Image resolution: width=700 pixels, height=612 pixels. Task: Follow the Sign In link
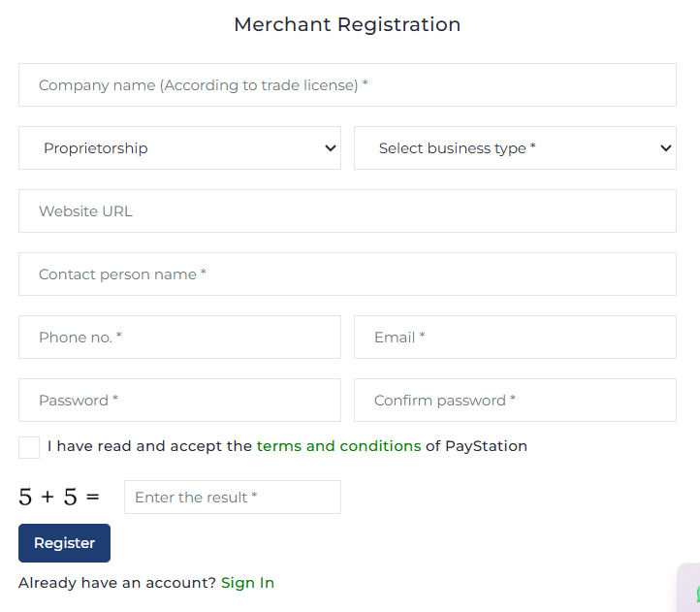click(247, 583)
